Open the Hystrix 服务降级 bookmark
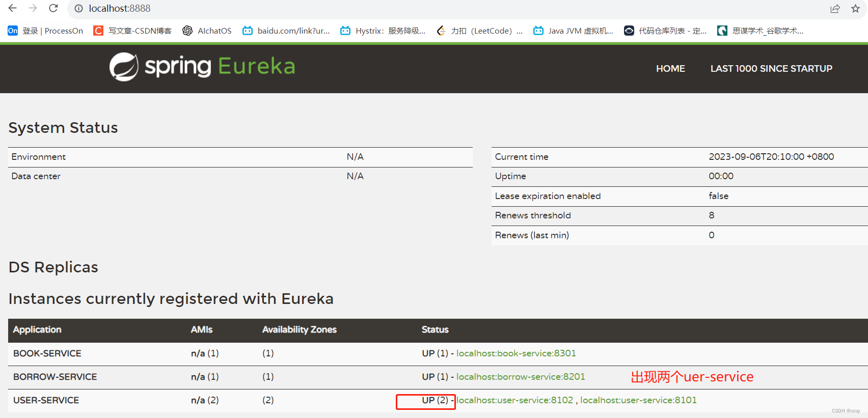868x418 pixels. (x=383, y=31)
